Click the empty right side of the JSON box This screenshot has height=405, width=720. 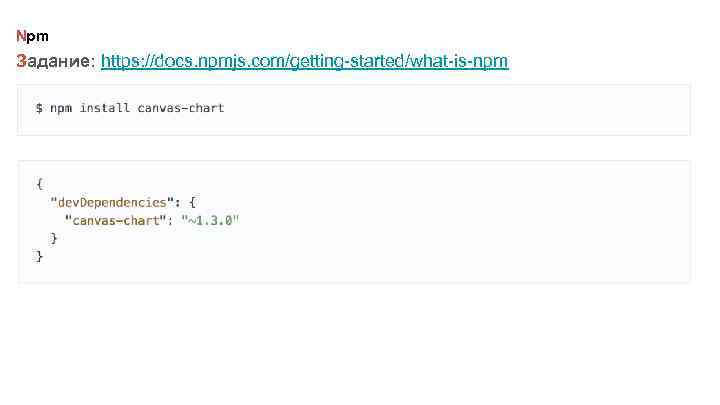pos(500,220)
